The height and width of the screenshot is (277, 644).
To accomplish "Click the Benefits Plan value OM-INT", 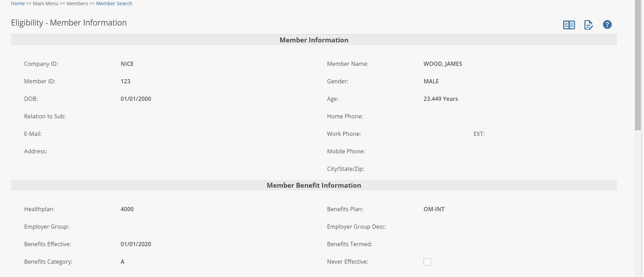I will (x=434, y=209).
